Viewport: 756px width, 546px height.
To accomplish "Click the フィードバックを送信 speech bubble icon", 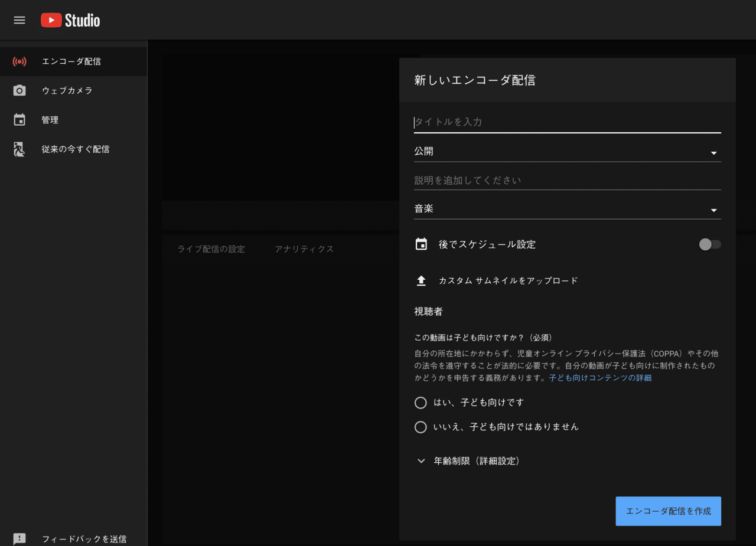I will pyautogui.click(x=19, y=538).
